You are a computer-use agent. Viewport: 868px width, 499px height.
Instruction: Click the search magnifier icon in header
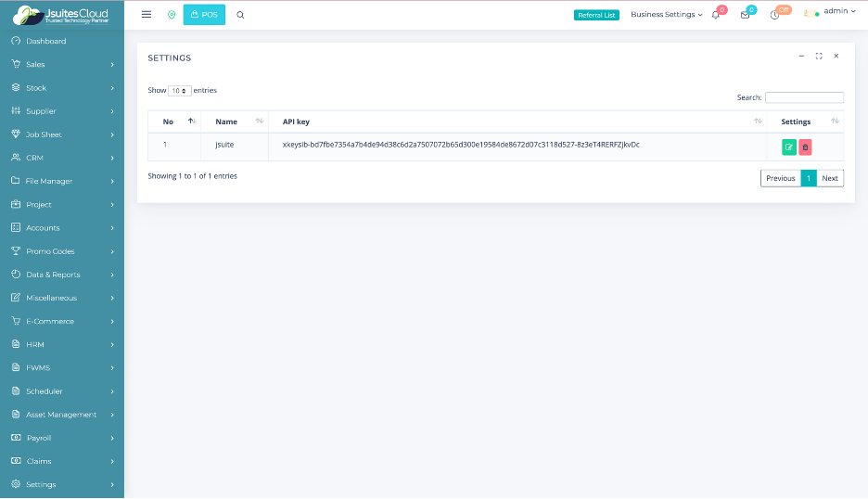[240, 15]
